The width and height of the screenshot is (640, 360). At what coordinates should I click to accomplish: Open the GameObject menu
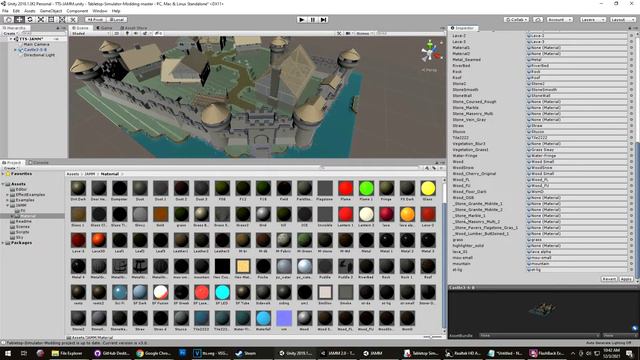pyautogui.click(x=51, y=11)
